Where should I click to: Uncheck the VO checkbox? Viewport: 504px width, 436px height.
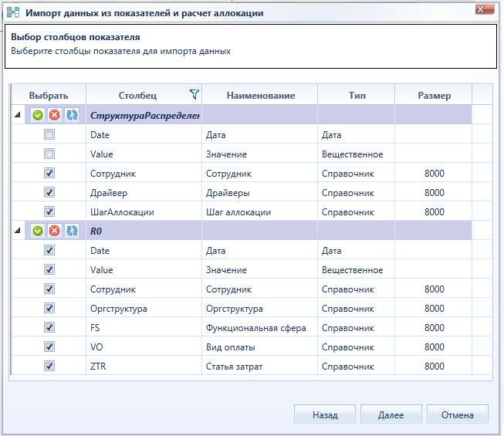pyautogui.click(x=49, y=346)
